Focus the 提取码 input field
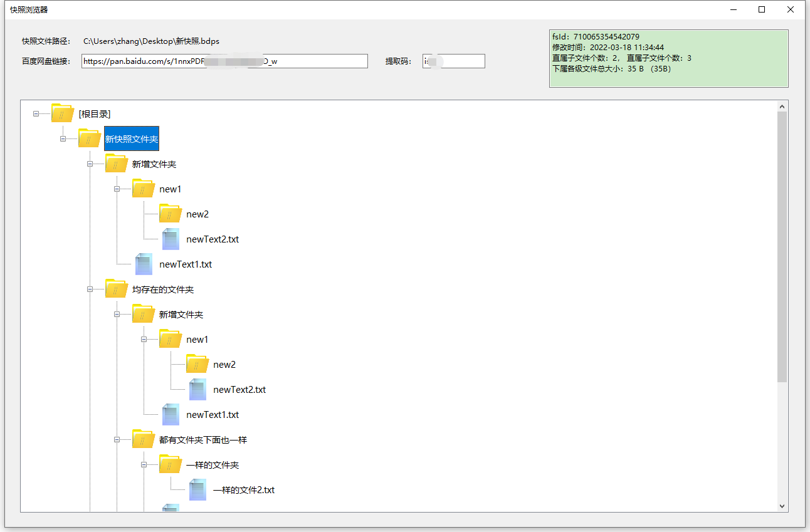The image size is (810, 532). click(454, 61)
